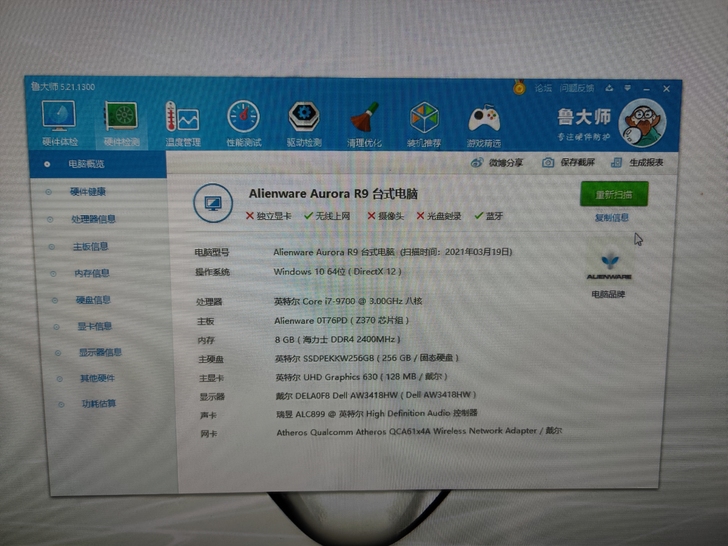This screenshot has width=728, height=546.
Task: Click the Alienware brand logo
Action: (609, 266)
